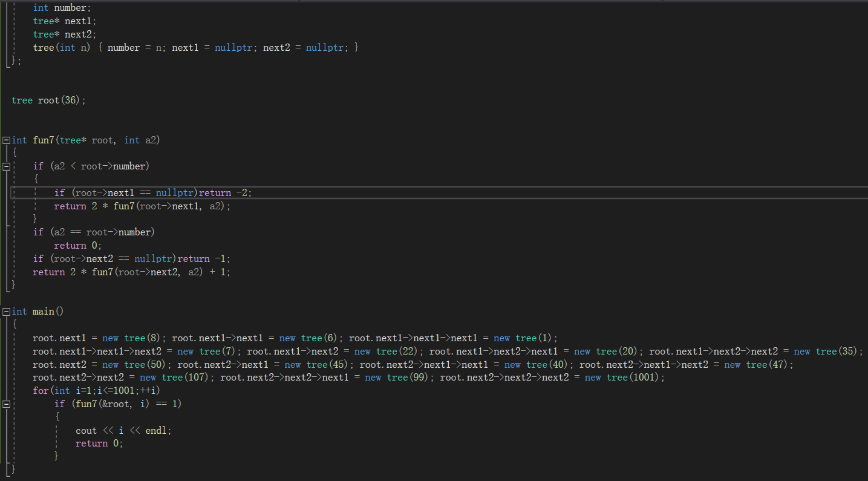Image resolution: width=868 pixels, height=481 pixels.
Task: Click the 'tree root(36);' declaration
Action: [x=48, y=100]
